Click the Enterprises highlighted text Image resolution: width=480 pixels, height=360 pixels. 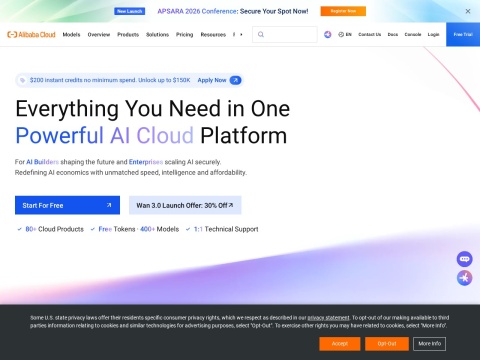[x=146, y=162]
